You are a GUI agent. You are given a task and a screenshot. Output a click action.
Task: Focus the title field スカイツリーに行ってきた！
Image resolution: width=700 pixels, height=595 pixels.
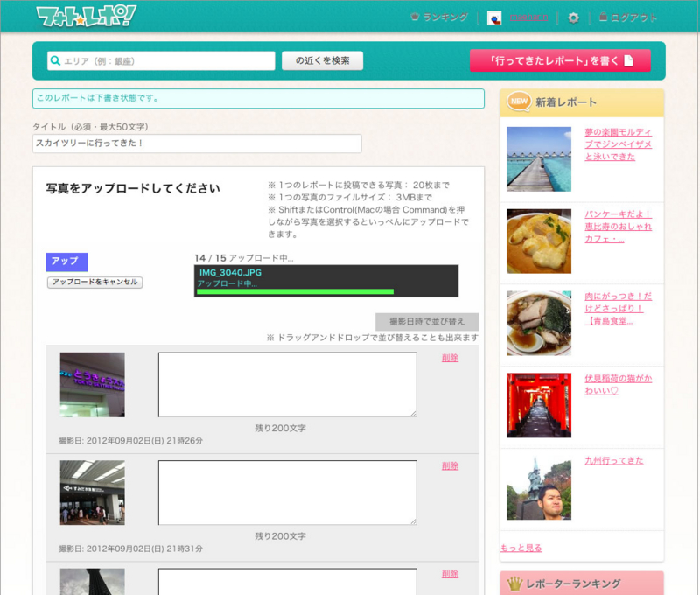(x=197, y=143)
